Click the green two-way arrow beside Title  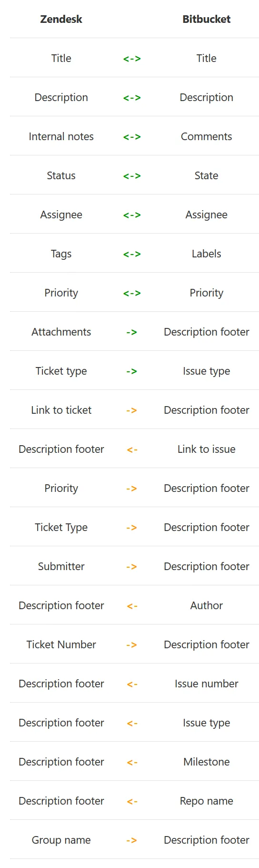[132, 59]
